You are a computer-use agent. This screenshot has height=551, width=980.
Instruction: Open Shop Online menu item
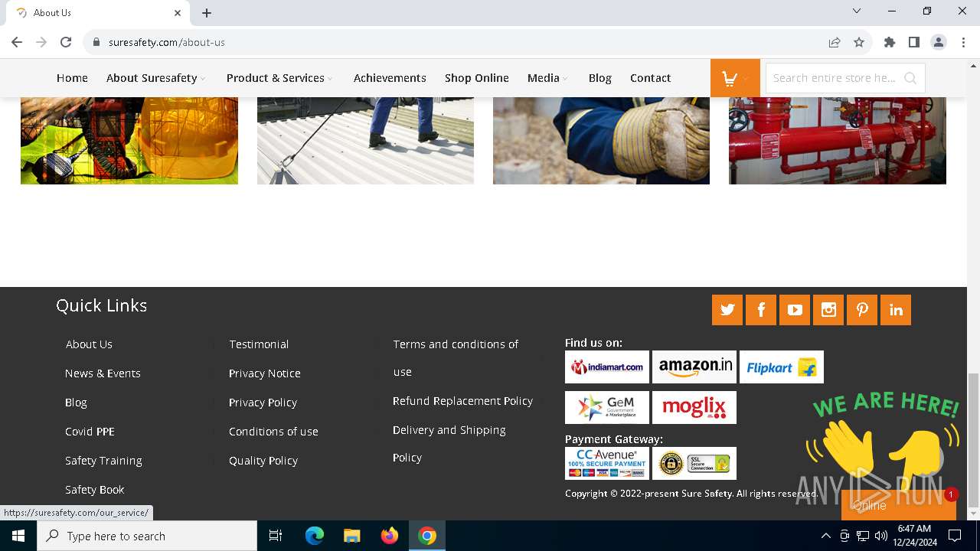[477, 78]
